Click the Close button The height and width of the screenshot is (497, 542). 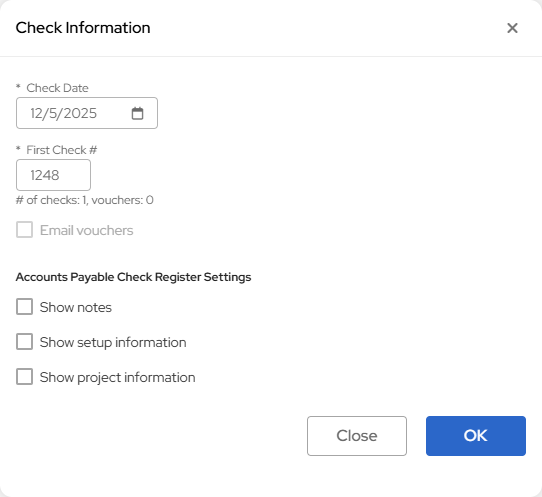[357, 436]
